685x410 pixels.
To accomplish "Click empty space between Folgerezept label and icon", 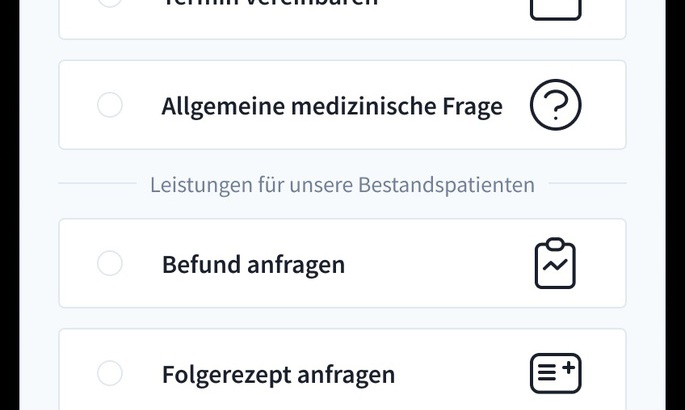I will tap(460, 374).
